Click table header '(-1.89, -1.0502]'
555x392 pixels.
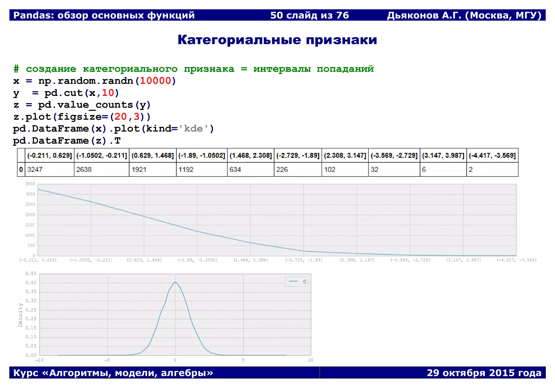[x=202, y=155]
